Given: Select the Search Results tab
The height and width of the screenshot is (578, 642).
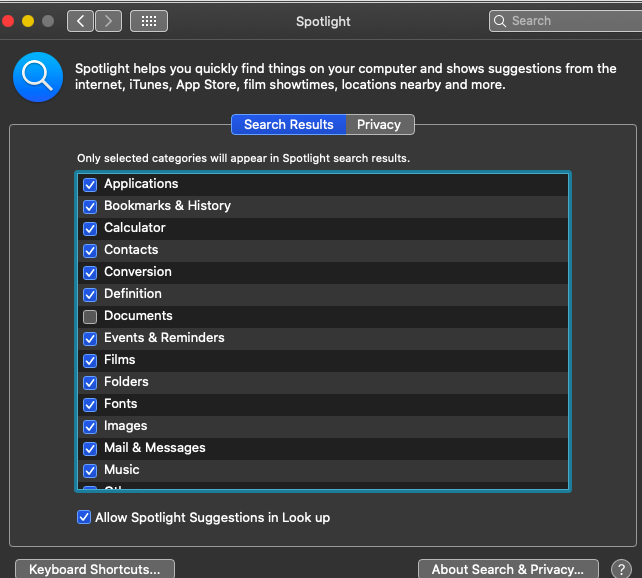Looking at the screenshot, I should pos(288,125).
